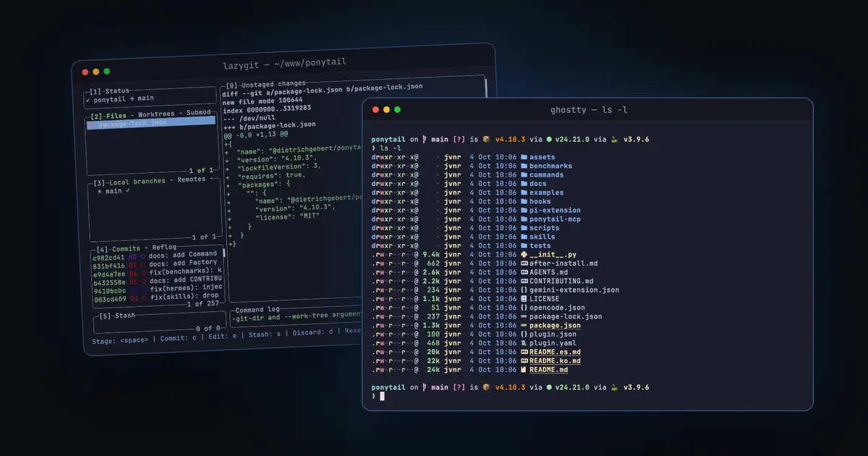Click the folder icon beside benchmarks

click(x=524, y=166)
